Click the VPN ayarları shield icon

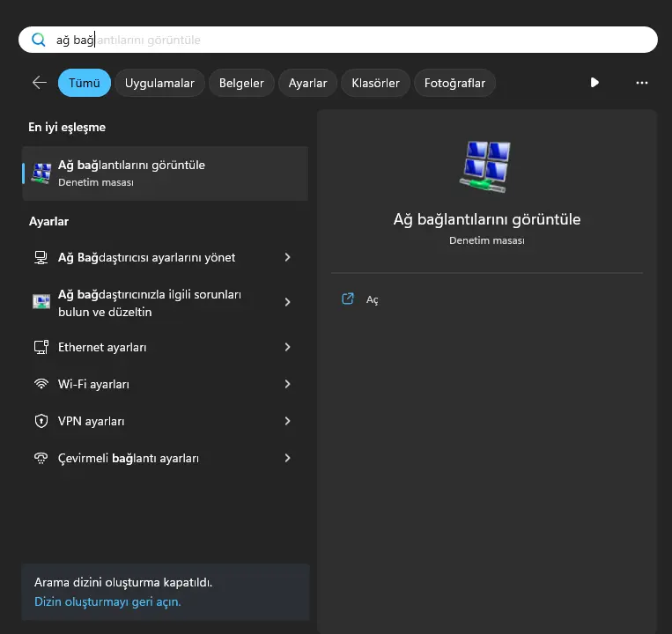coord(41,421)
